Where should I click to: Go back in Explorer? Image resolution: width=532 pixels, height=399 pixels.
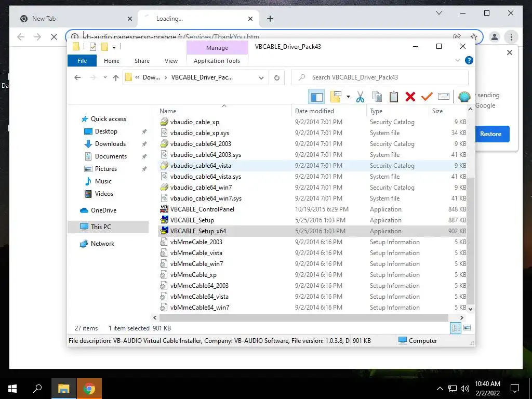click(77, 78)
